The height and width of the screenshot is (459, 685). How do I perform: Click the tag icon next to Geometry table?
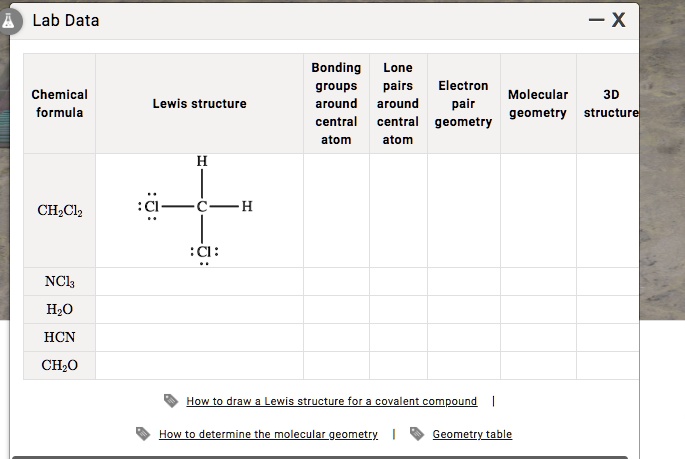(417, 434)
